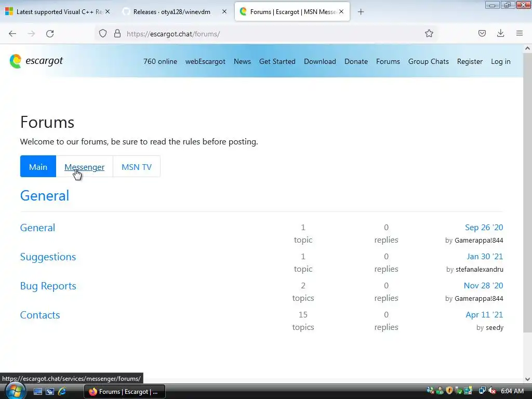Select the Main forum tab
Image resolution: width=532 pixels, height=399 pixels.
[38, 167]
